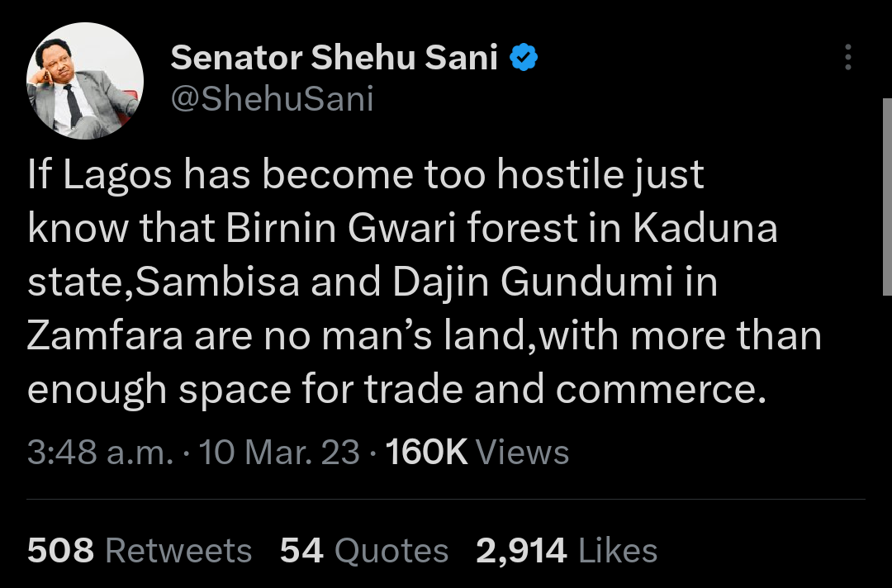Show the list of 508 Retweets
This screenshot has height=588, width=892.
pyautogui.click(x=139, y=551)
